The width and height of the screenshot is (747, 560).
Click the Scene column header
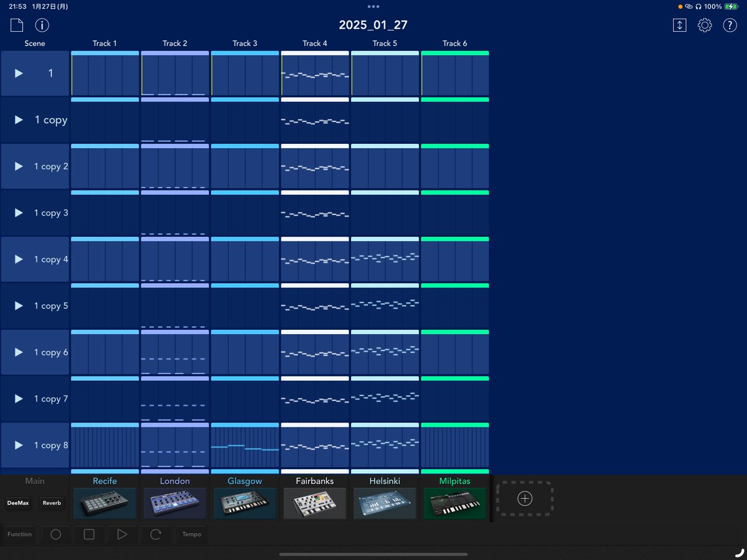click(x=35, y=44)
